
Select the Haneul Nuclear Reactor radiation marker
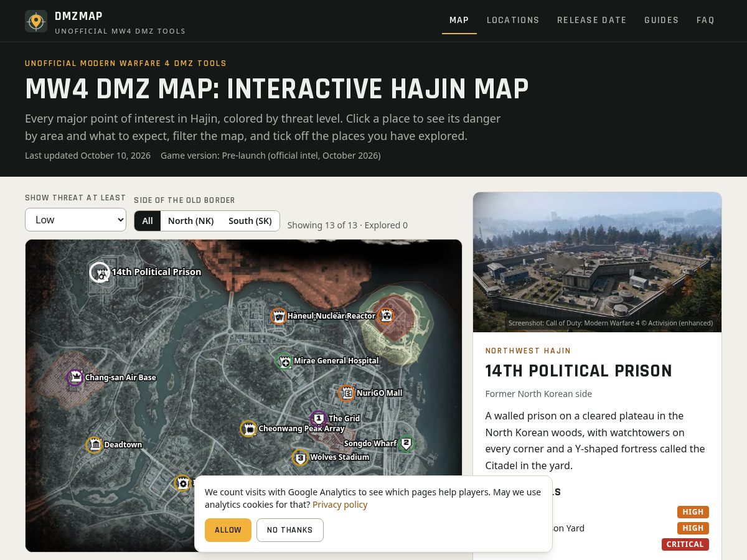(x=386, y=315)
